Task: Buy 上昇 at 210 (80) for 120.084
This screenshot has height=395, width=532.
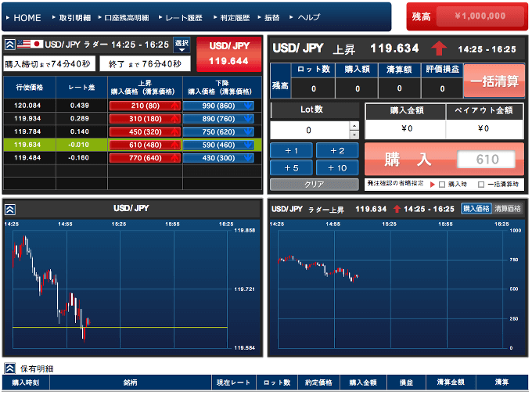Action: point(145,106)
